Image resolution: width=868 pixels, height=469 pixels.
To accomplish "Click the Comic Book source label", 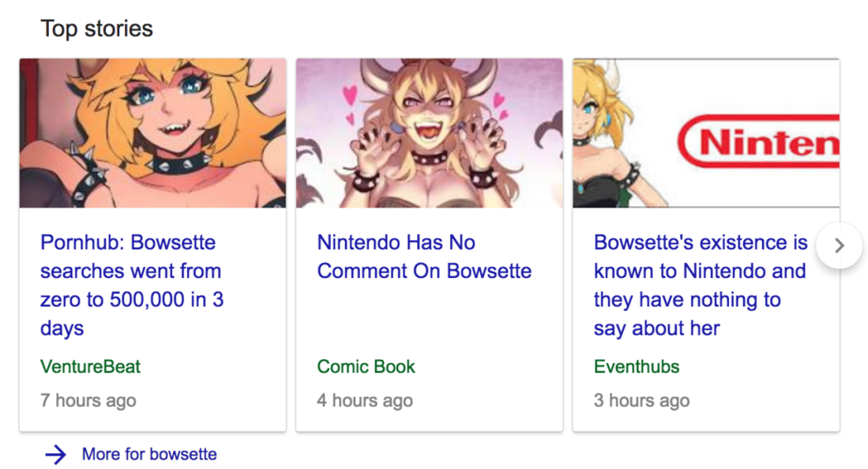I will (x=366, y=366).
